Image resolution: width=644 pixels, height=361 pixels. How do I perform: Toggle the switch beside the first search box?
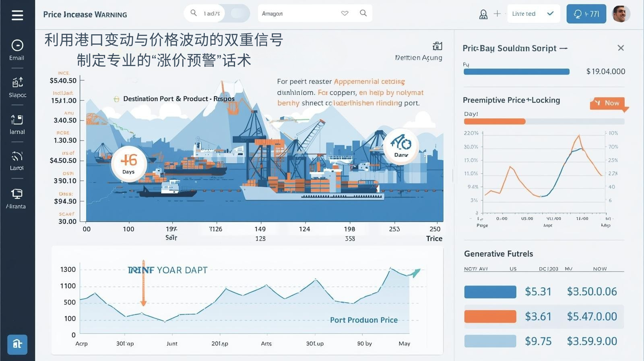238,13
